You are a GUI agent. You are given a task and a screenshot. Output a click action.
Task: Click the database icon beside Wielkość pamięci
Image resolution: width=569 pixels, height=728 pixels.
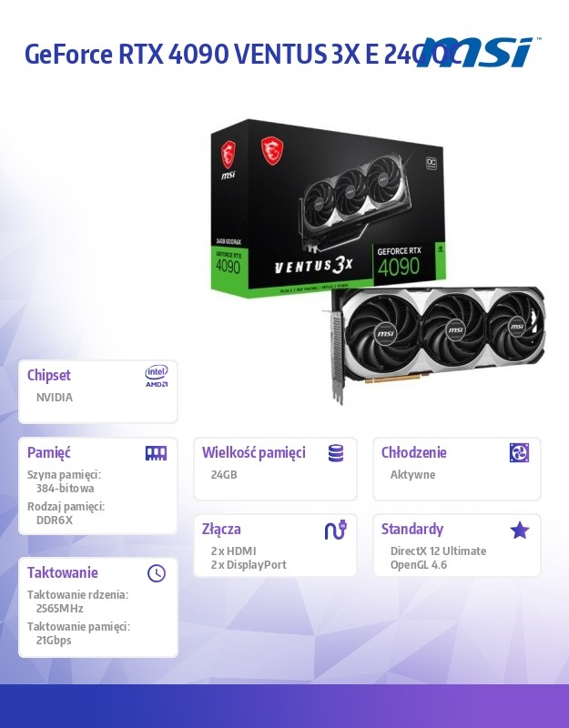(x=336, y=453)
